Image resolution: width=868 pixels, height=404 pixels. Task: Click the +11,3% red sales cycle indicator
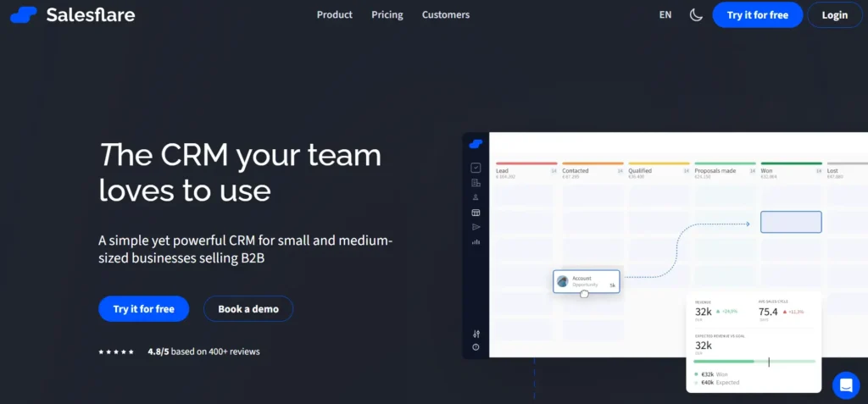793,313
